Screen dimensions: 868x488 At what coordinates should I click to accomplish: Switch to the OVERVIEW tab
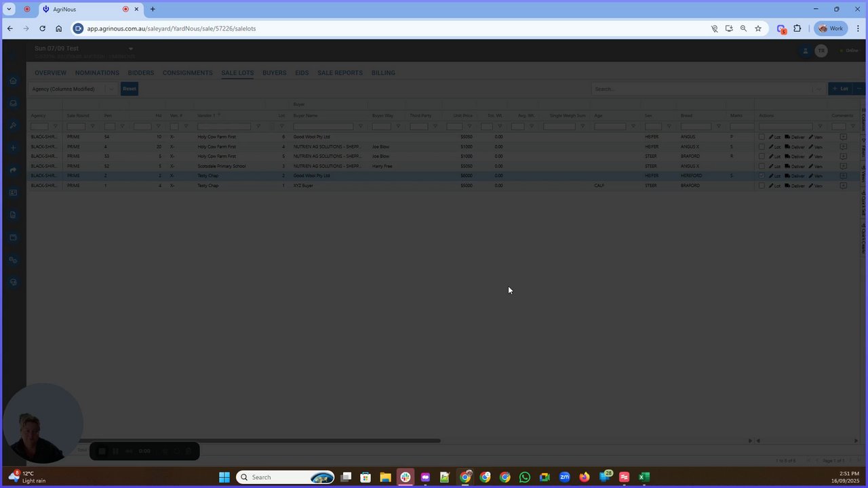tap(51, 73)
